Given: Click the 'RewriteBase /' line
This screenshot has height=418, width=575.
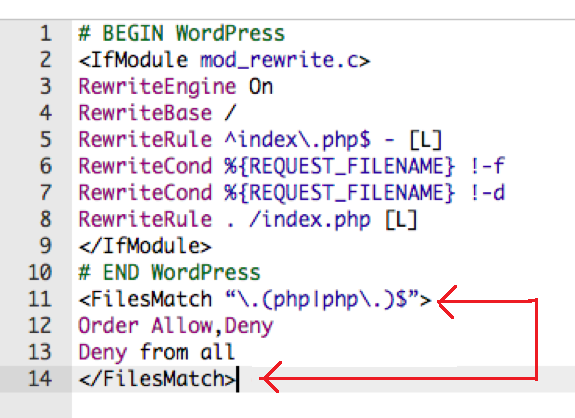Looking at the screenshot, I should 157,113.
